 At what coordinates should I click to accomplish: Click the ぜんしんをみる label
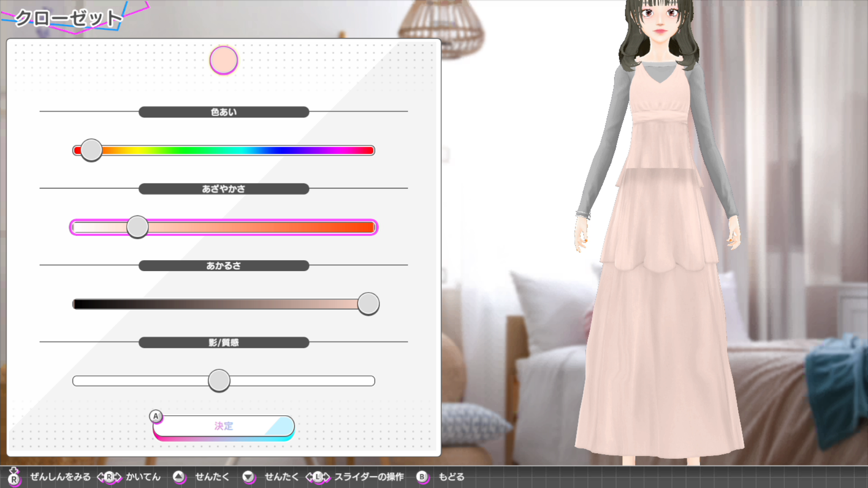tap(60, 477)
